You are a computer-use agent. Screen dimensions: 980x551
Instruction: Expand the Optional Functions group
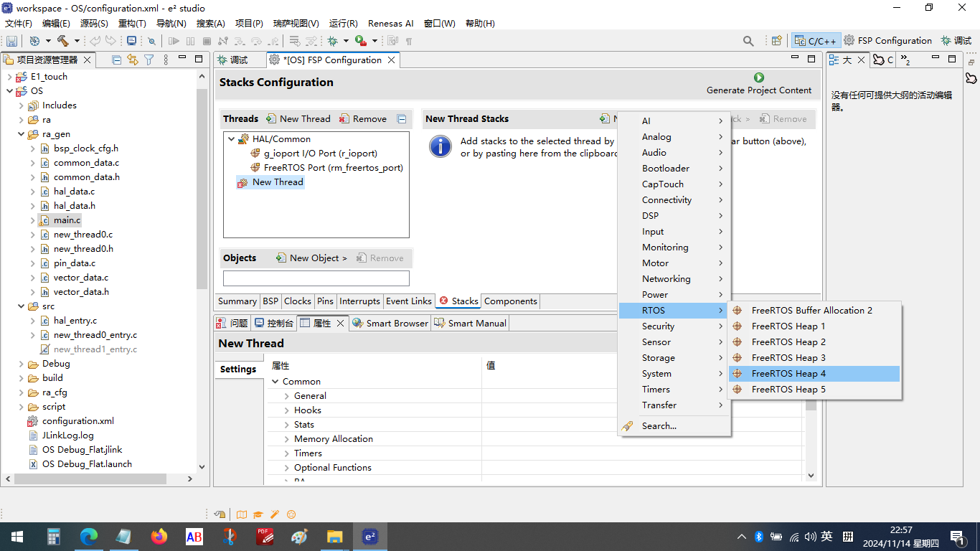[286, 468]
